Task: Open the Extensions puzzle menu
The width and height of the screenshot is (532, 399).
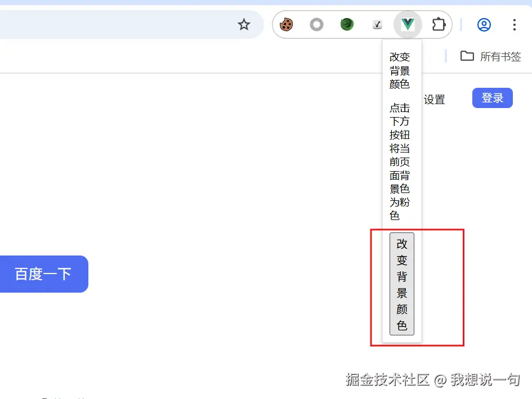Action: pyautogui.click(x=439, y=24)
